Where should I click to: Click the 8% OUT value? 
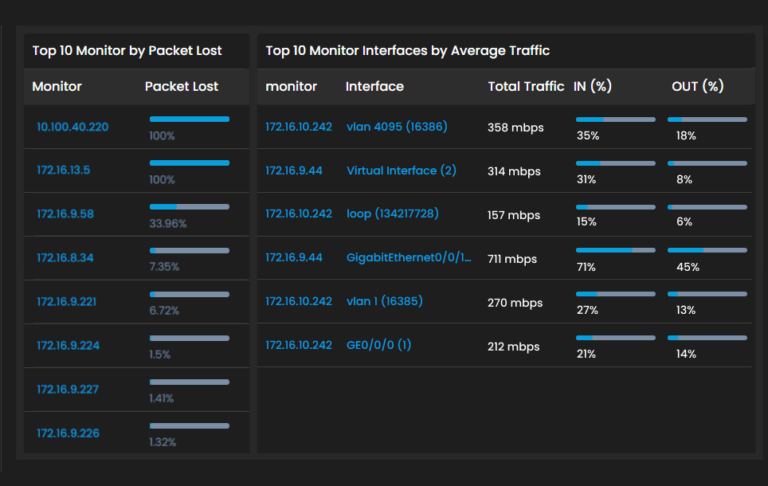click(x=684, y=179)
